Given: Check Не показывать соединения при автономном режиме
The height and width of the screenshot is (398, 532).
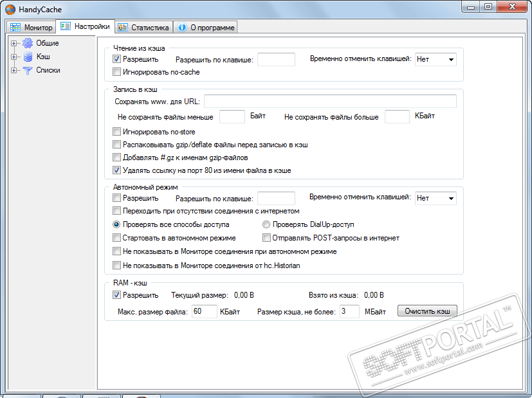Looking at the screenshot, I should tap(116, 251).
